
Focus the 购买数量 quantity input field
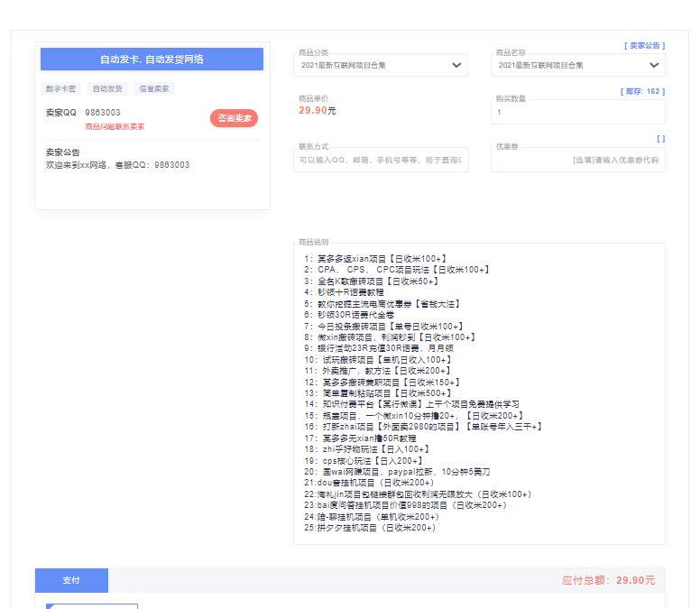577,113
